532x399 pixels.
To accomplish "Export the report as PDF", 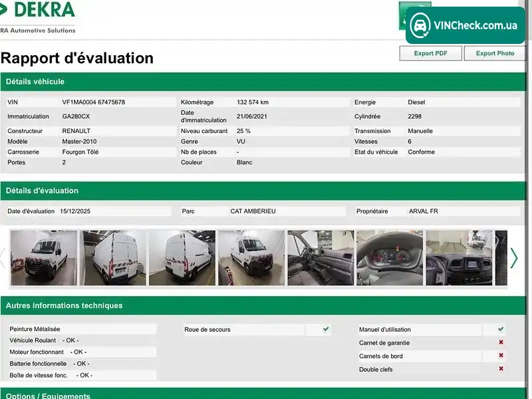I will pos(430,53).
